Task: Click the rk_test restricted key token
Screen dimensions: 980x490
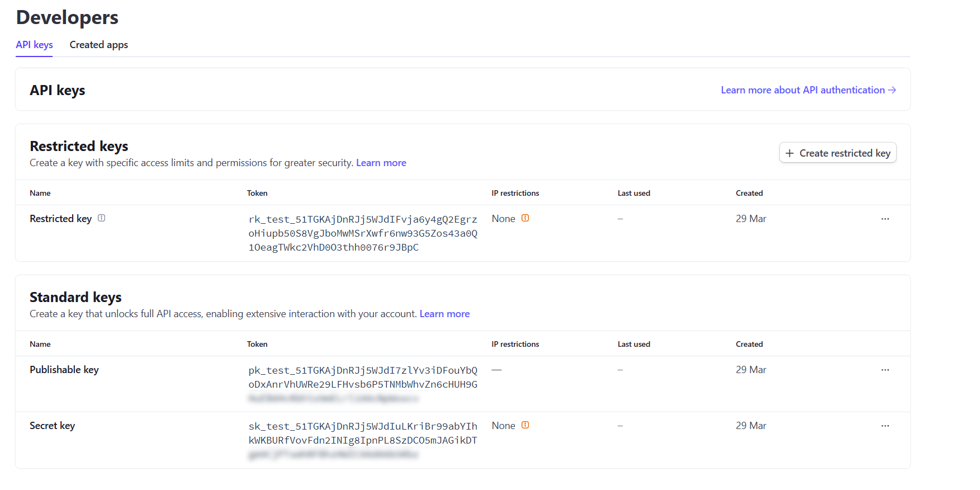Action: click(362, 233)
